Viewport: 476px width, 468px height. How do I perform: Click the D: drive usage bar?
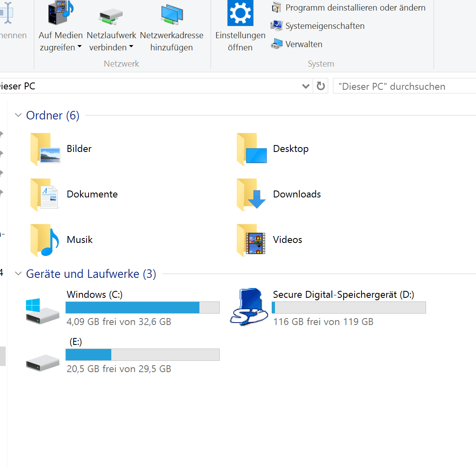point(349,308)
